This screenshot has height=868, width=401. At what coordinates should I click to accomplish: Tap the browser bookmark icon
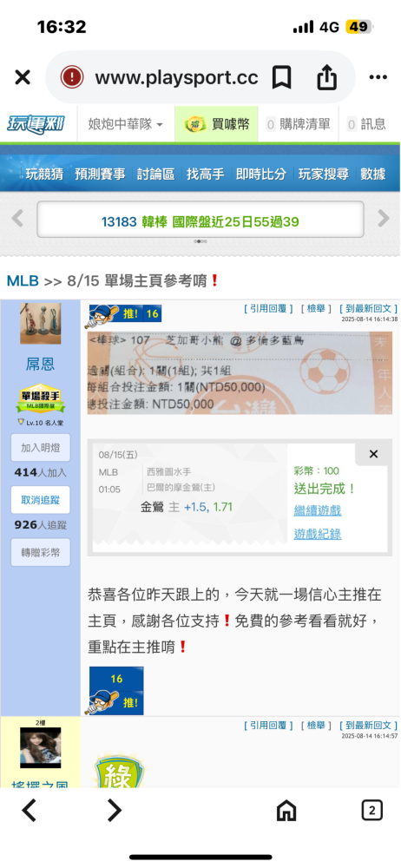pos(282,77)
